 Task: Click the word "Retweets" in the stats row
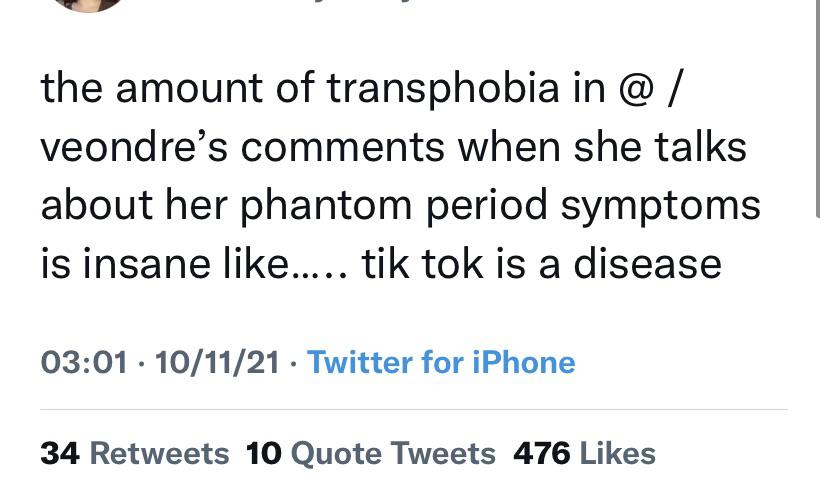point(159,453)
